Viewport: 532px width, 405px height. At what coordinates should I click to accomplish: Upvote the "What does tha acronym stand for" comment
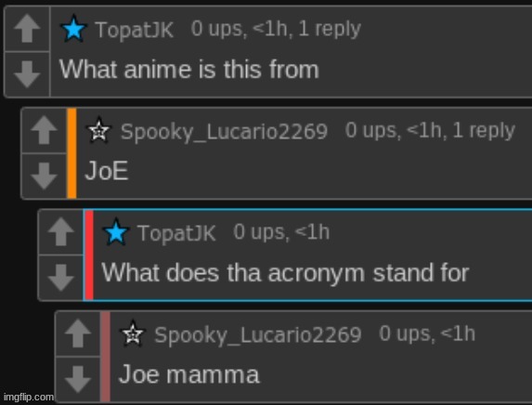pos(61,232)
